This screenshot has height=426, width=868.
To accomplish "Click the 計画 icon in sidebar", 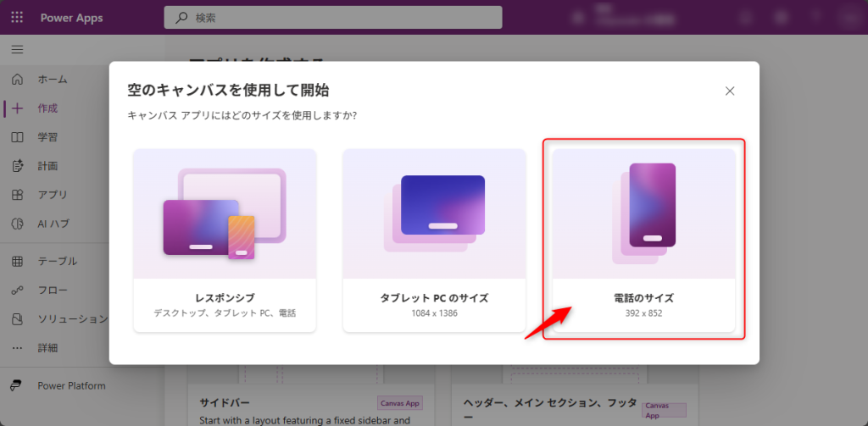I will (17, 166).
